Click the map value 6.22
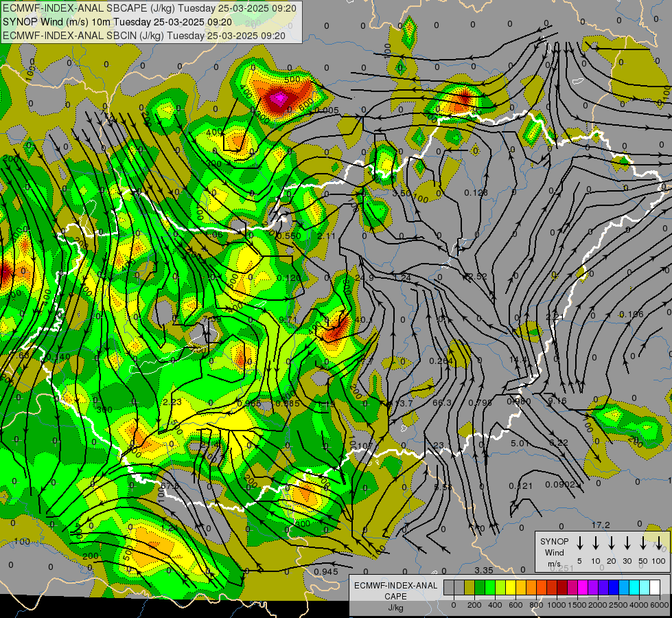The width and height of the screenshot is (672, 618). pos(559,443)
